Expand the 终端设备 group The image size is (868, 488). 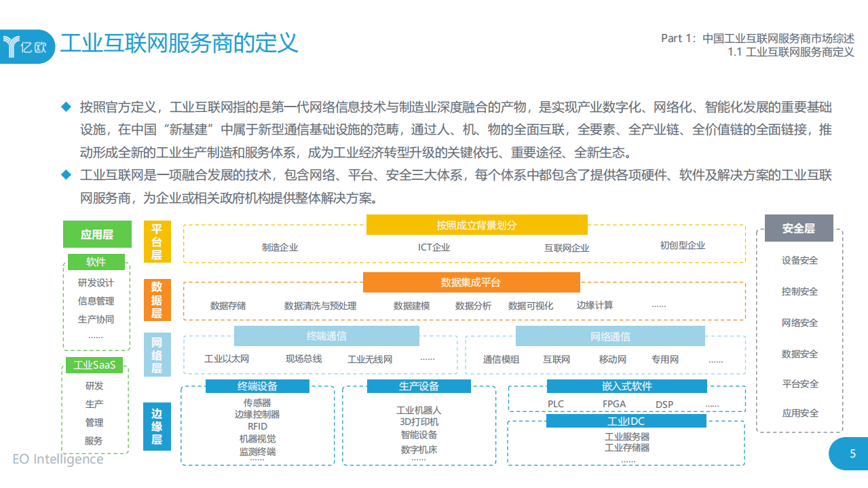tap(257, 386)
